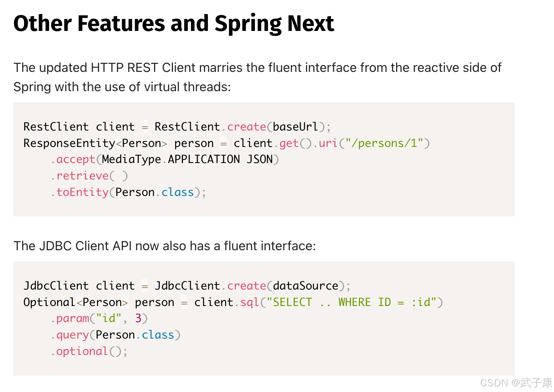
Task: Click the Optional<Person> declaration text
Action: [x=75, y=302]
